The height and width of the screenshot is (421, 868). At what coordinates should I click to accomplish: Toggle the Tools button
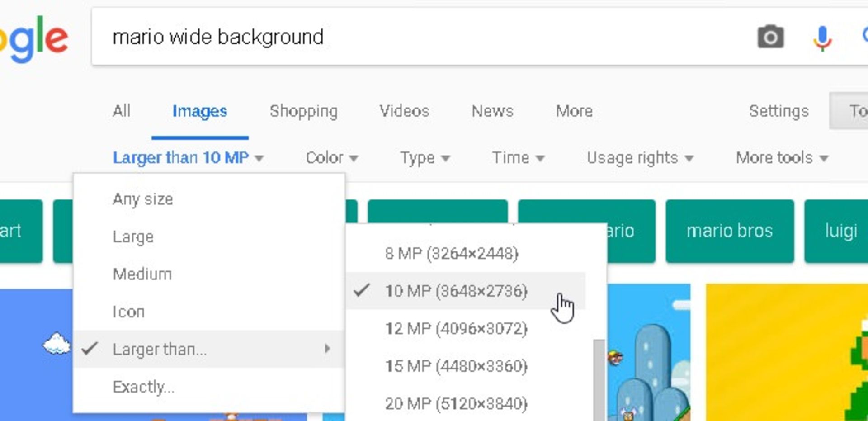tap(849, 111)
